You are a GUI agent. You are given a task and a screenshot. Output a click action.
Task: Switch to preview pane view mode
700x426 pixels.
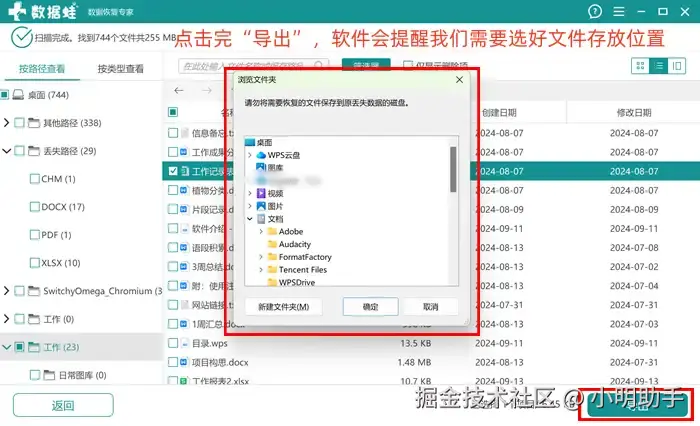pos(677,66)
